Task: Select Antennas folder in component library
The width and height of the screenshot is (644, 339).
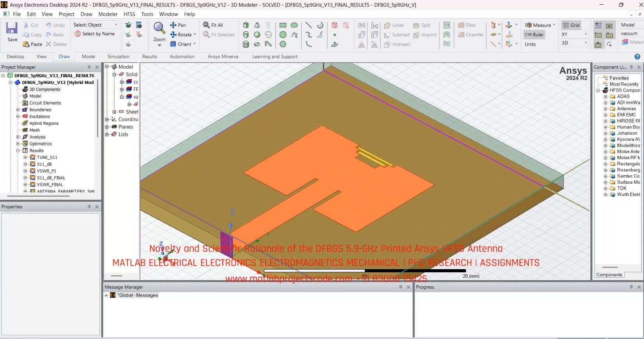Action: pos(626,109)
